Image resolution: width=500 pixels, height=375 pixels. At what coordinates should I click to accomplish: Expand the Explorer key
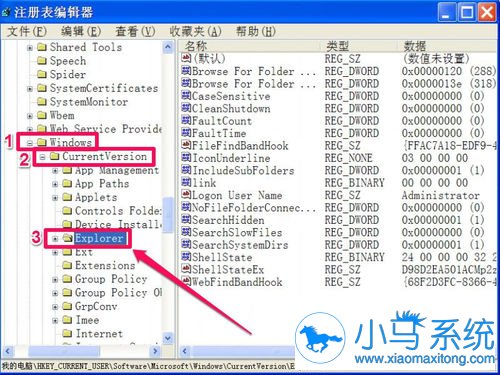pyautogui.click(x=55, y=239)
